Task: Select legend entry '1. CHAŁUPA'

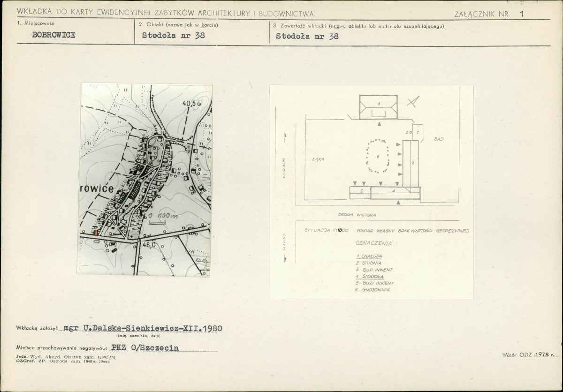Action: click(369, 256)
